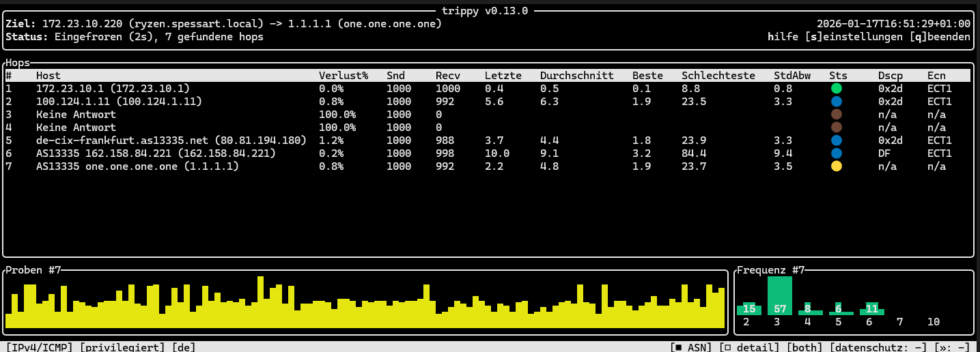The width and height of the screenshot is (980, 352).
Task: Click the [privilegiert] mode indicator
Action: [122, 347]
